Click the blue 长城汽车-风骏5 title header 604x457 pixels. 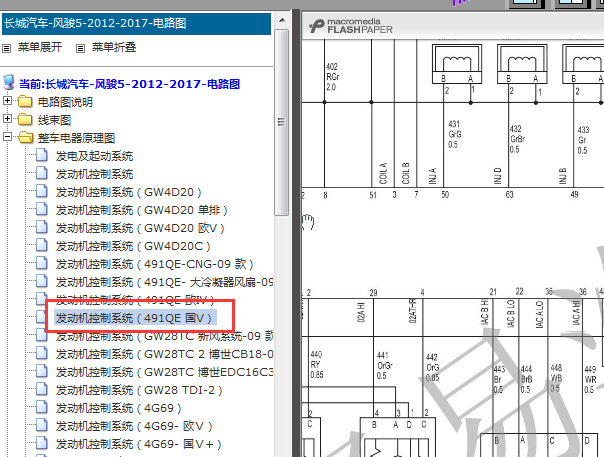coord(137,24)
